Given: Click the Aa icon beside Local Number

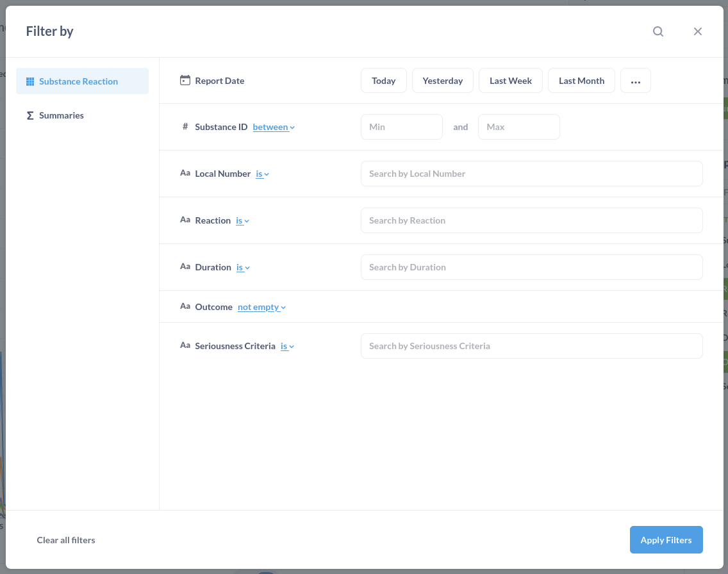Looking at the screenshot, I should (185, 172).
